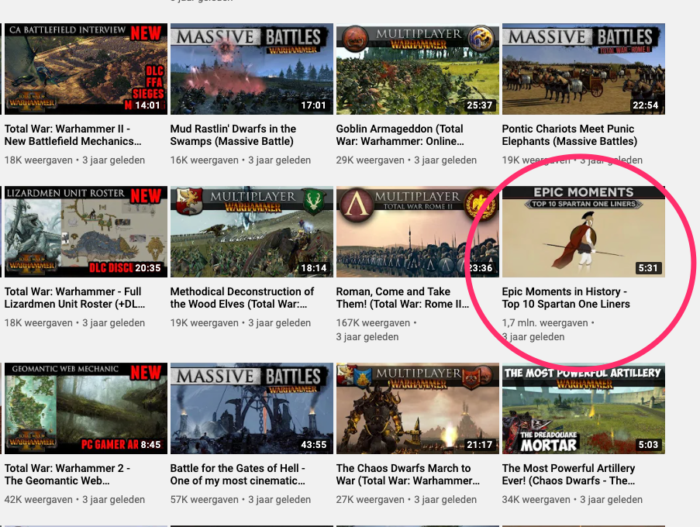This screenshot has width=700, height=527.
Task: Click the '18K weergaven' text under New Battlefield Mechanics
Action: tap(38, 160)
